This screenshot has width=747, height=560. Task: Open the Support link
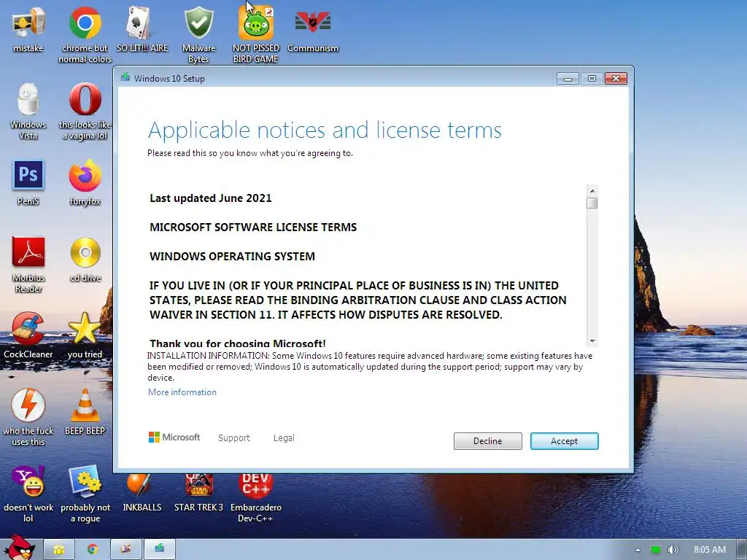(x=234, y=437)
